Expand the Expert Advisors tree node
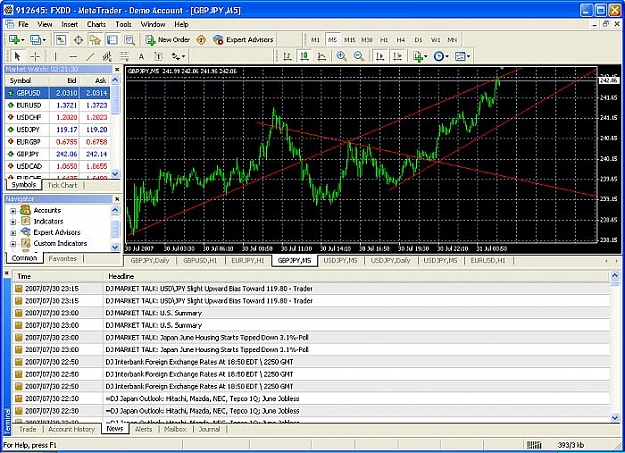 tap(13, 232)
